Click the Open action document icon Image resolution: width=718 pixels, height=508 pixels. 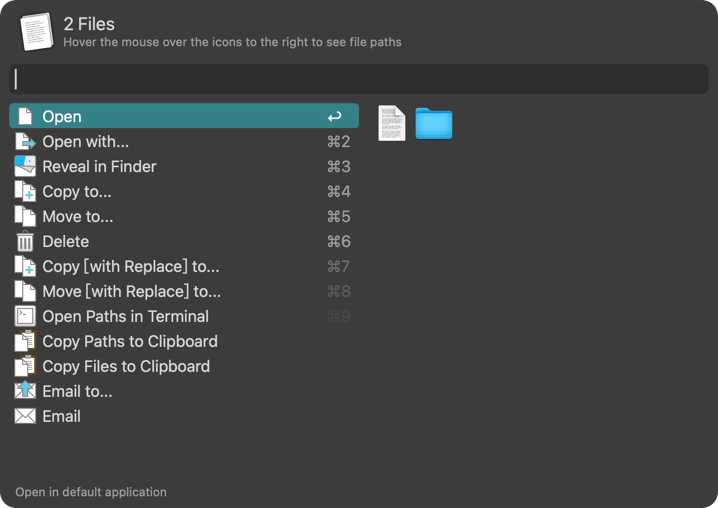click(25, 117)
